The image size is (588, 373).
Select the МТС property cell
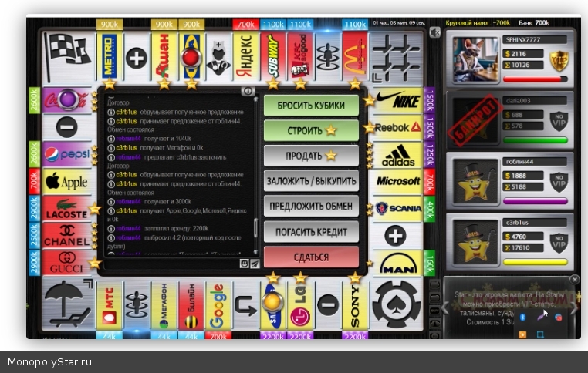click(109, 305)
